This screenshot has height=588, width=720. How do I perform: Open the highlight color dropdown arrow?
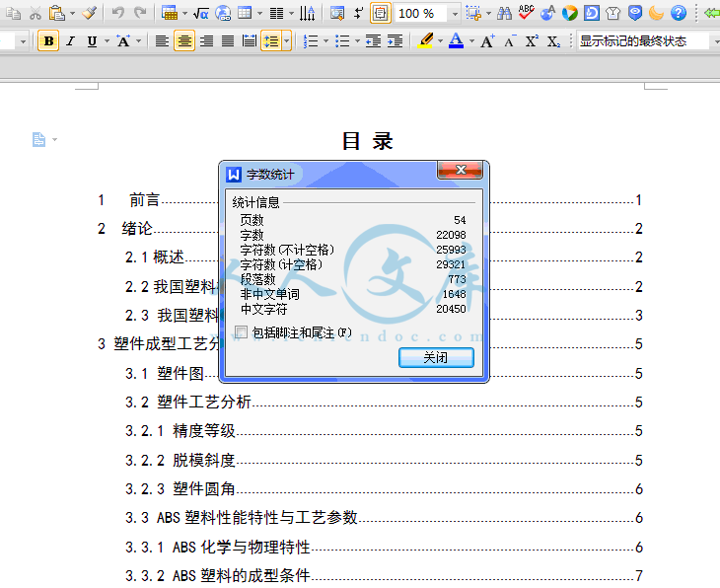click(440, 41)
